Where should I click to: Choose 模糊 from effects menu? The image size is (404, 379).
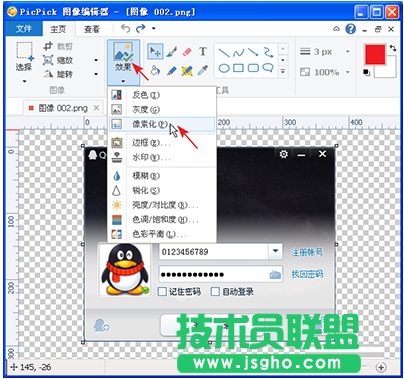coord(162,176)
